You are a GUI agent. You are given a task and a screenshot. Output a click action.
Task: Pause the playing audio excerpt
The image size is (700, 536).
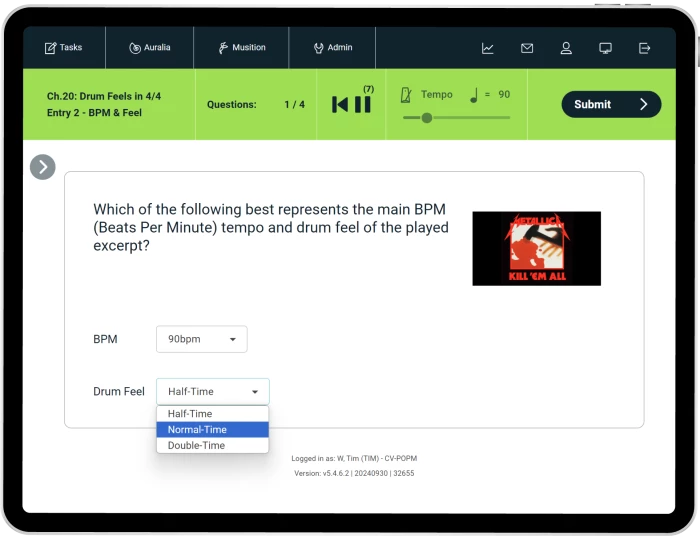[362, 104]
